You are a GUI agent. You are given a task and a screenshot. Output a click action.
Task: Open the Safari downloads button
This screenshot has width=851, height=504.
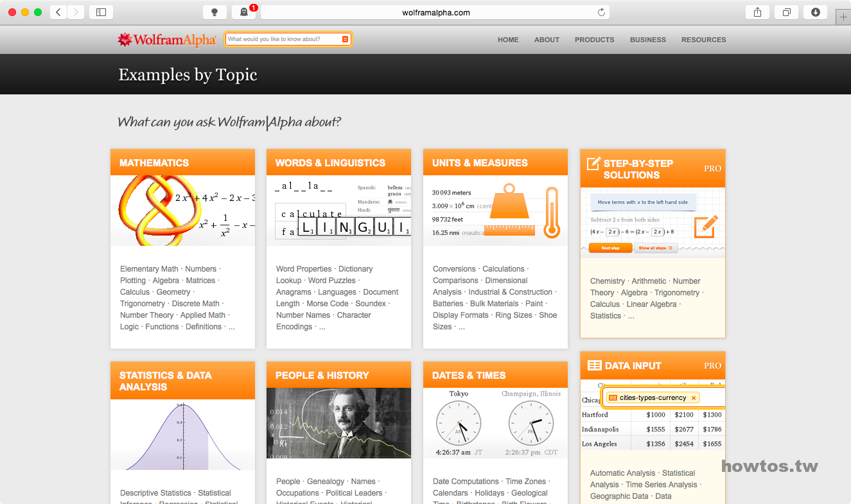tap(815, 12)
